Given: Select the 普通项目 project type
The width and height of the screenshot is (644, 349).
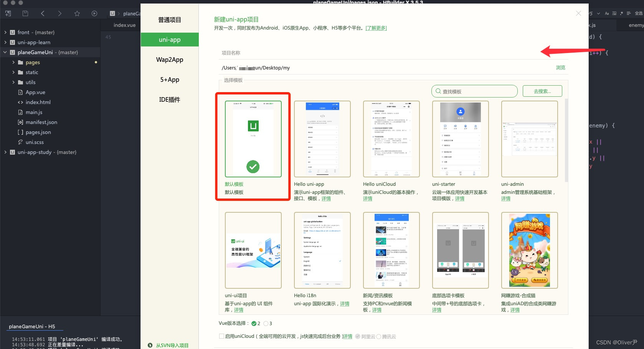Looking at the screenshot, I should pyautogui.click(x=170, y=20).
